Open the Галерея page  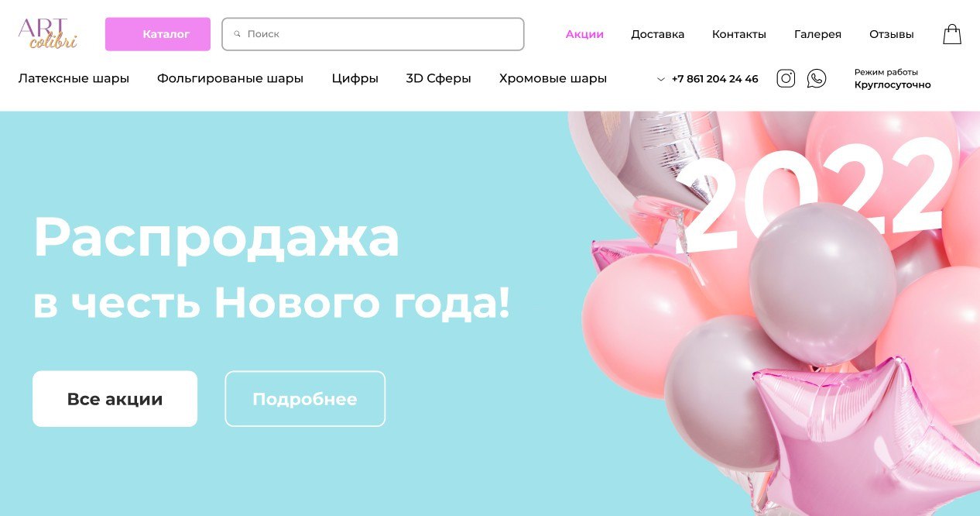coord(817,34)
